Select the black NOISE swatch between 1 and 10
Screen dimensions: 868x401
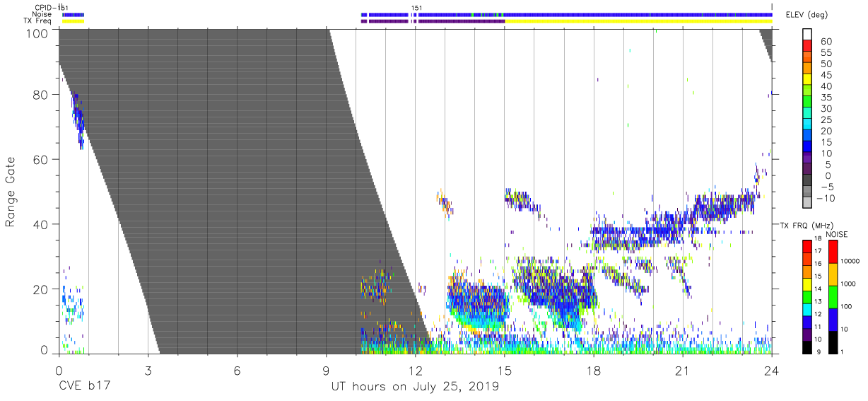833,342
